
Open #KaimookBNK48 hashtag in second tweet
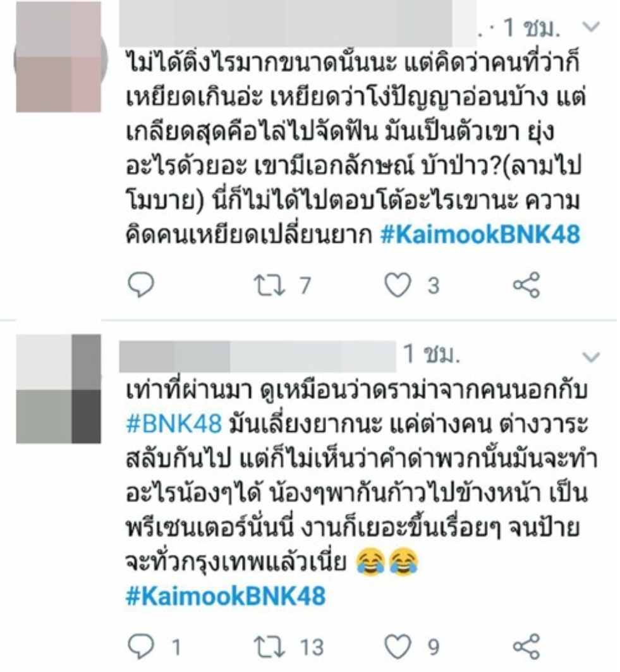pos(226,597)
